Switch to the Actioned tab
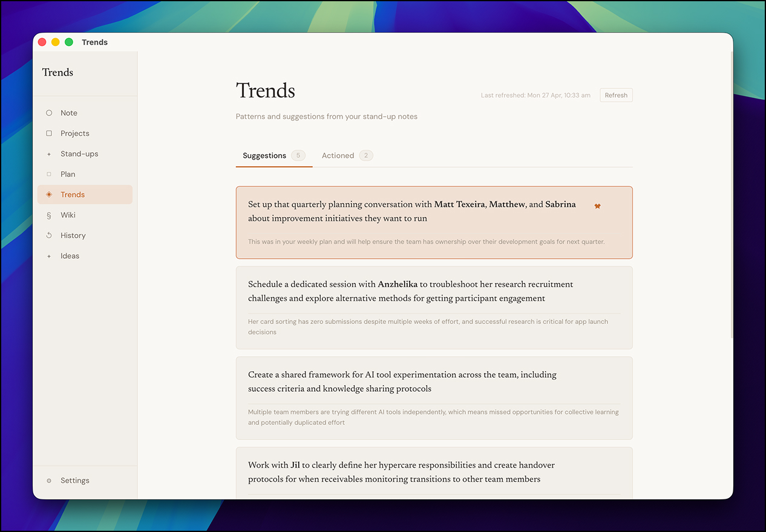Viewport: 766px width, 532px height. point(338,155)
